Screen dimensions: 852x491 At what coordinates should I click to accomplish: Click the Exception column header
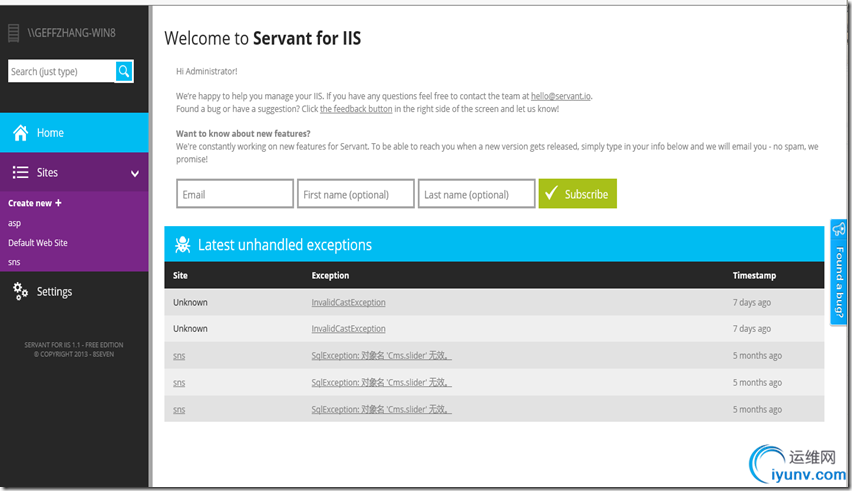330,275
